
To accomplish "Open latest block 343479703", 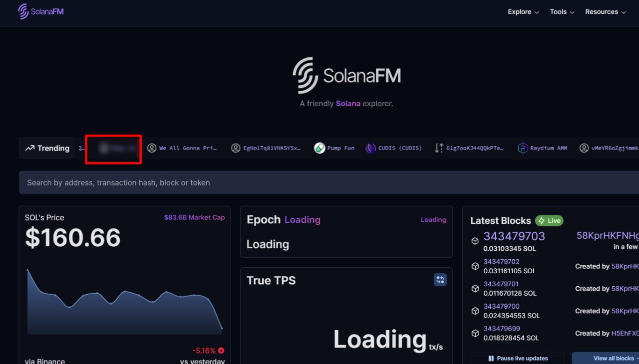I will click(x=514, y=236).
